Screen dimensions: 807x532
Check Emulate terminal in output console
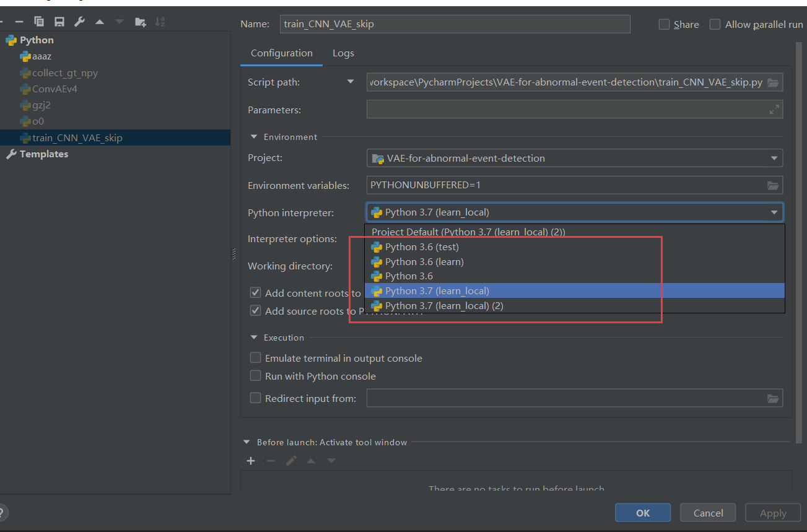255,357
